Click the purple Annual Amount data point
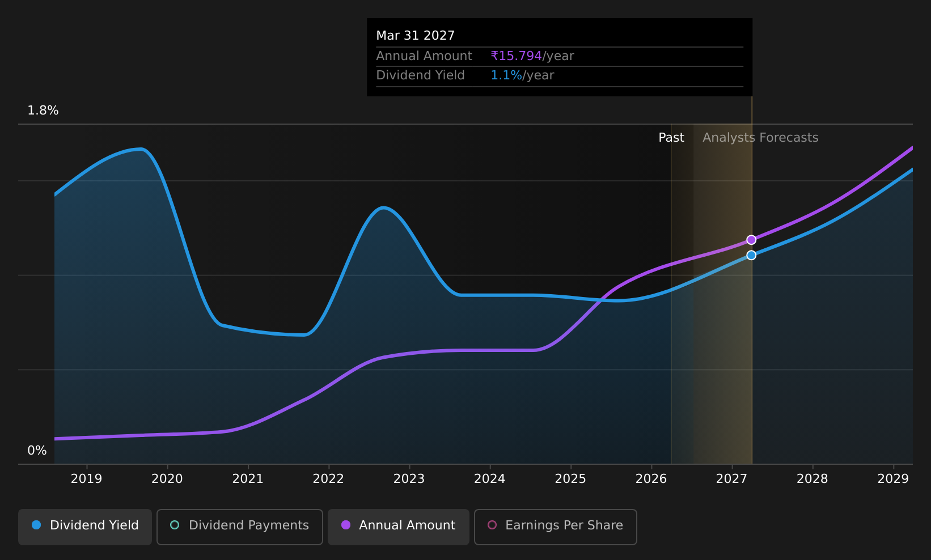Image resolution: width=931 pixels, height=560 pixels. 751,240
